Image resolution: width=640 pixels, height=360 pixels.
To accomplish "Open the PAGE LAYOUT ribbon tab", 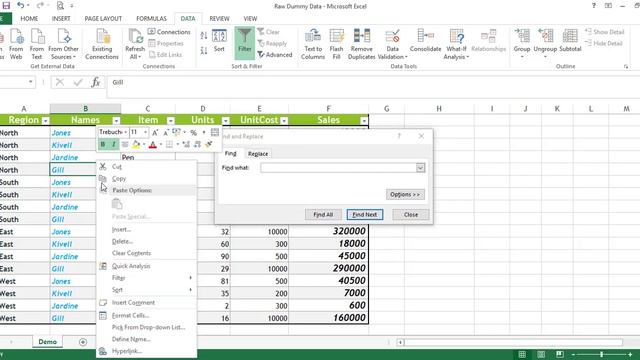I will click(x=103, y=19).
